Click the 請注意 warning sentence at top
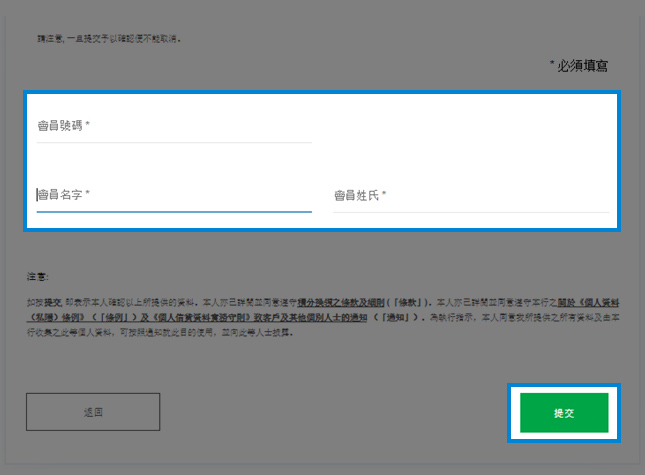The height and width of the screenshot is (475, 645). point(109,39)
